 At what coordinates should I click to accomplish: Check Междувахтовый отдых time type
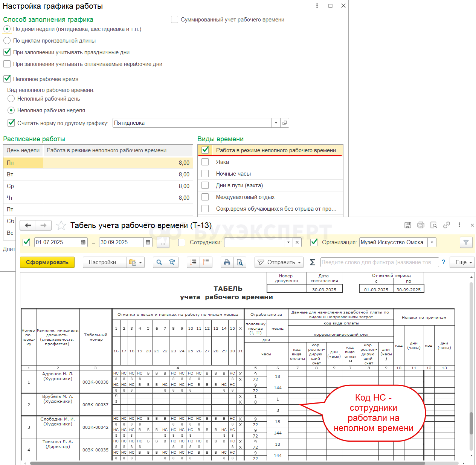point(205,197)
